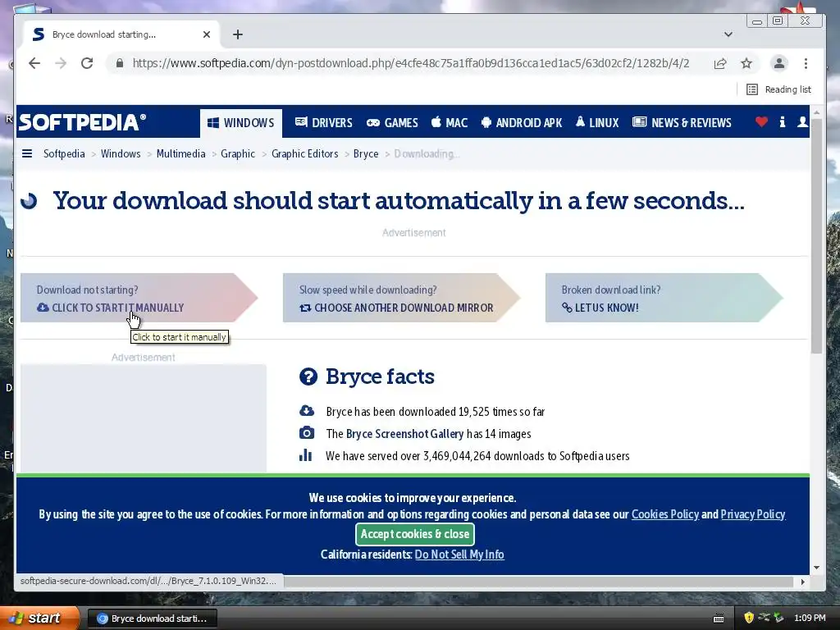Bookmark page with star icon

(746, 63)
